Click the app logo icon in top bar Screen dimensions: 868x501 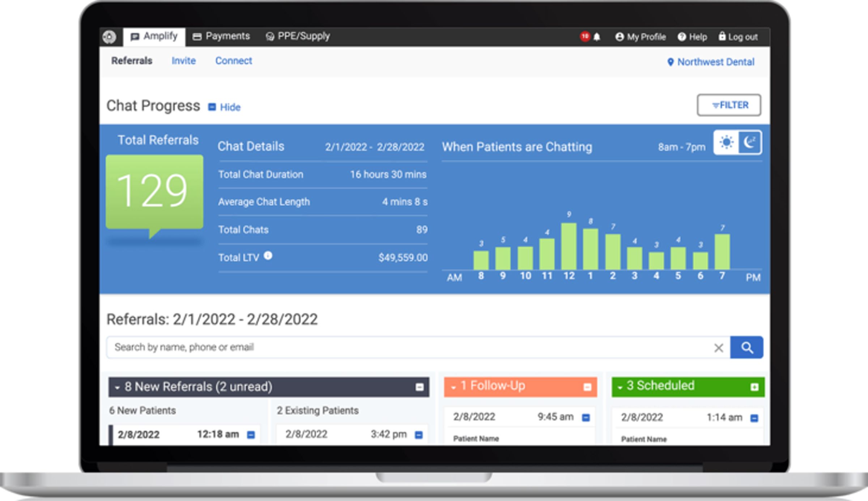(109, 37)
